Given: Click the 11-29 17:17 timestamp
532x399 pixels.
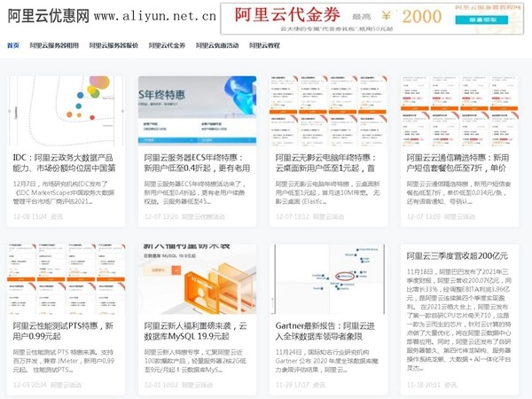Looking at the screenshot, I should click(292, 385).
